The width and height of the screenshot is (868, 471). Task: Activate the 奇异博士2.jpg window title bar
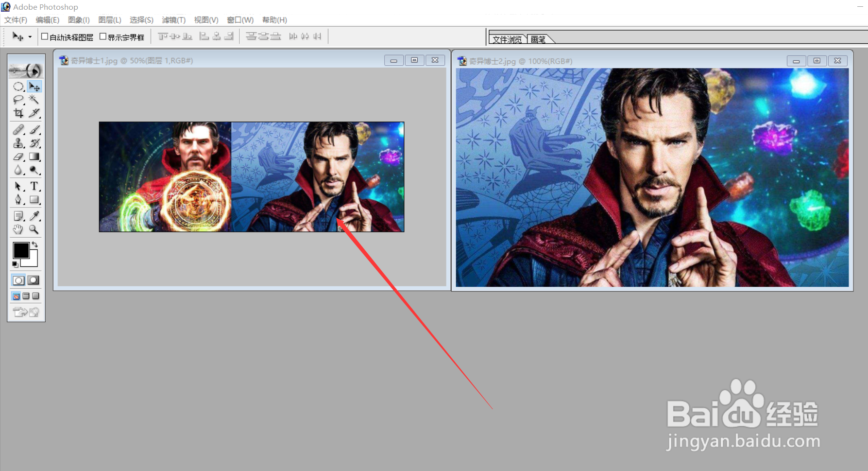click(652, 61)
